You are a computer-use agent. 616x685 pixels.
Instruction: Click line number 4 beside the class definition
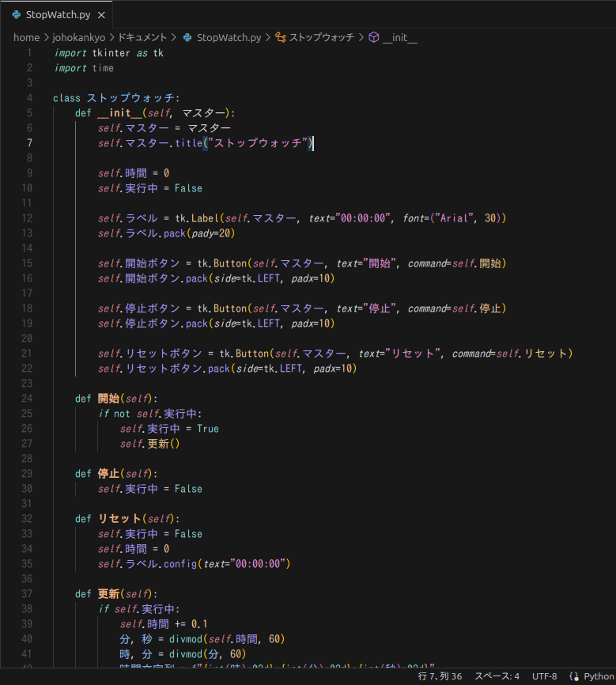[x=29, y=98]
